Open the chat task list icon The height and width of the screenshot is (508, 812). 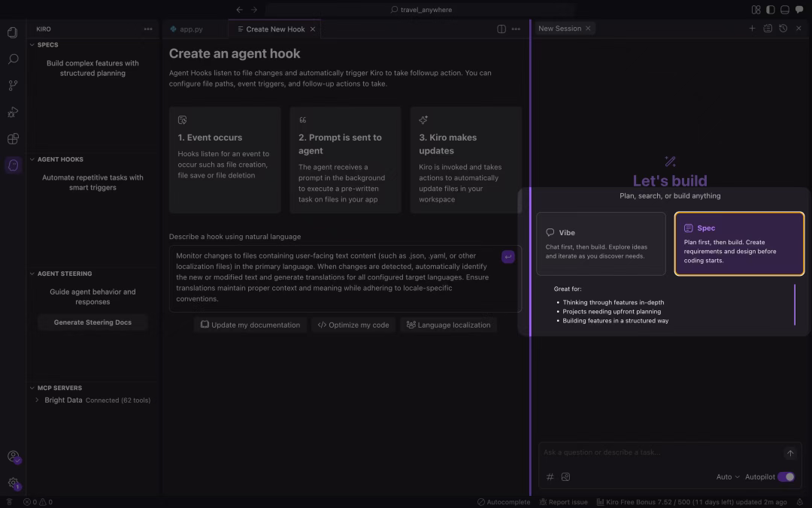(x=768, y=29)
